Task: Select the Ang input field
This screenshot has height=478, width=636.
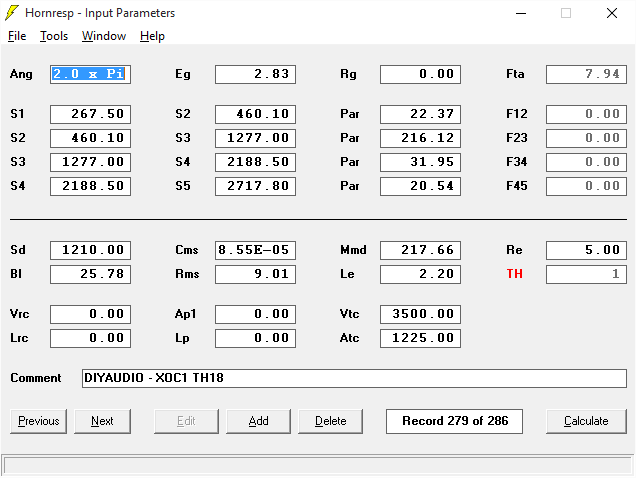Action: click(90, 74)
